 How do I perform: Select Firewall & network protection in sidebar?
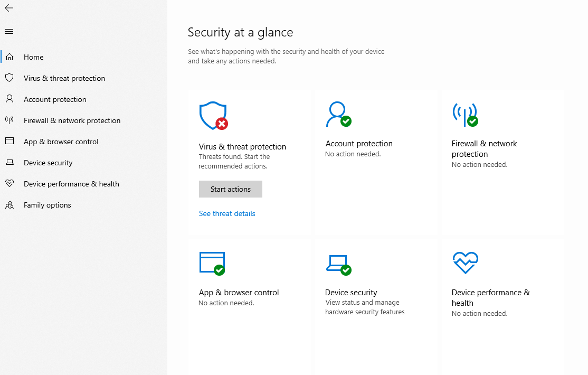coord(72,120)
